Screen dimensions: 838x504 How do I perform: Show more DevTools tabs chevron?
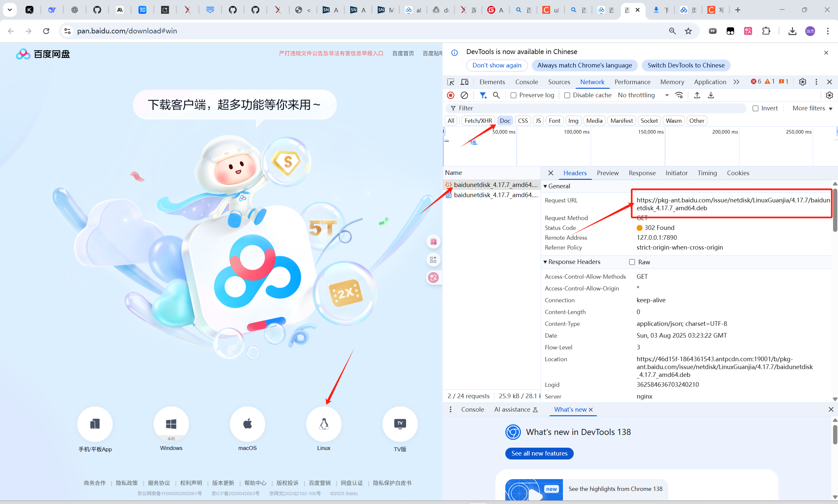click(736, 82)
